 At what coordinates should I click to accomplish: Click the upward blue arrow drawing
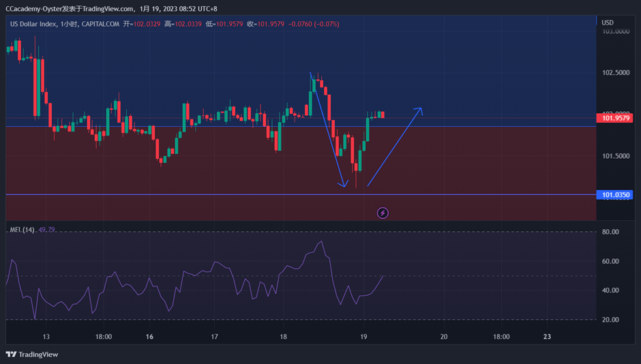click(x=395, y=147)
